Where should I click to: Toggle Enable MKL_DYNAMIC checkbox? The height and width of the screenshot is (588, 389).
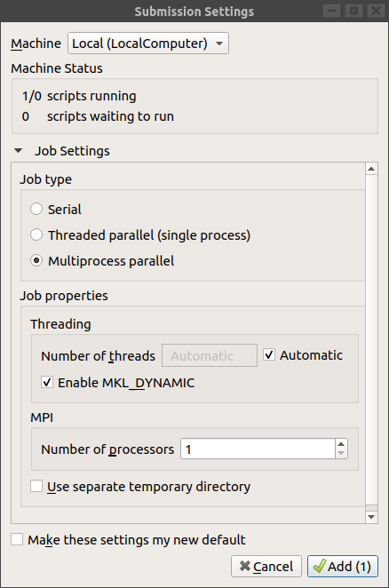click(x=47, y=383)
